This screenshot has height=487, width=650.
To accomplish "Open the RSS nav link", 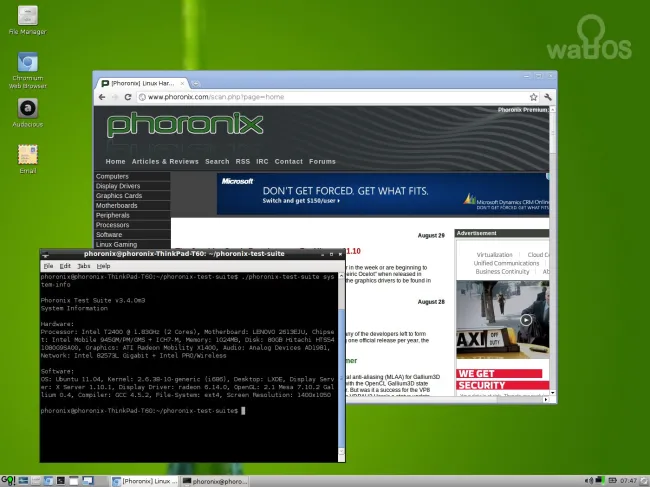I will [x=243, y=162].
